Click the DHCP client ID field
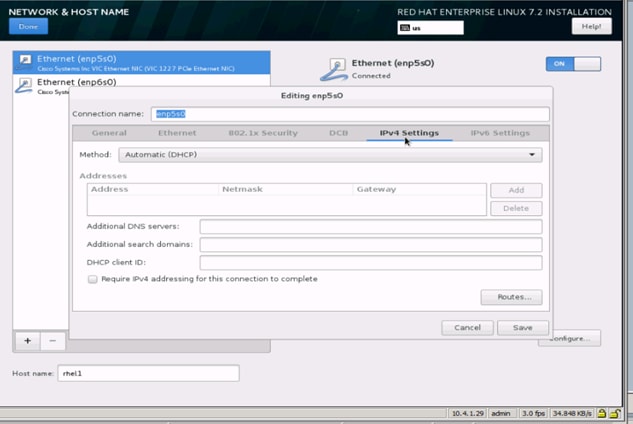Screen dimensions: 633x424 [371, 262]
